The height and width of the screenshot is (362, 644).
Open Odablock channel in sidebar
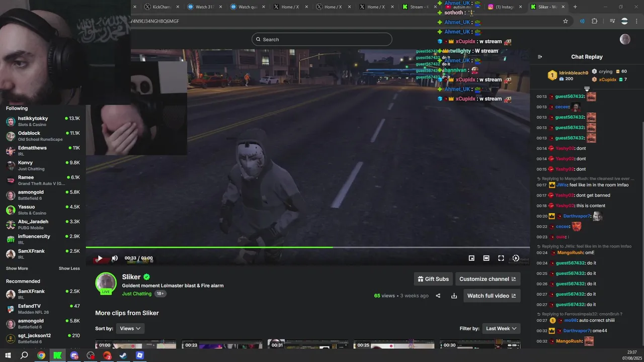tap(43, 136)
